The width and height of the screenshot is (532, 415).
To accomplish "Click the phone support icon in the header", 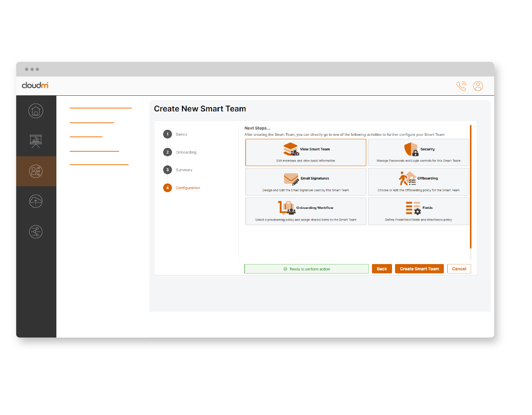I will point(462,86).
